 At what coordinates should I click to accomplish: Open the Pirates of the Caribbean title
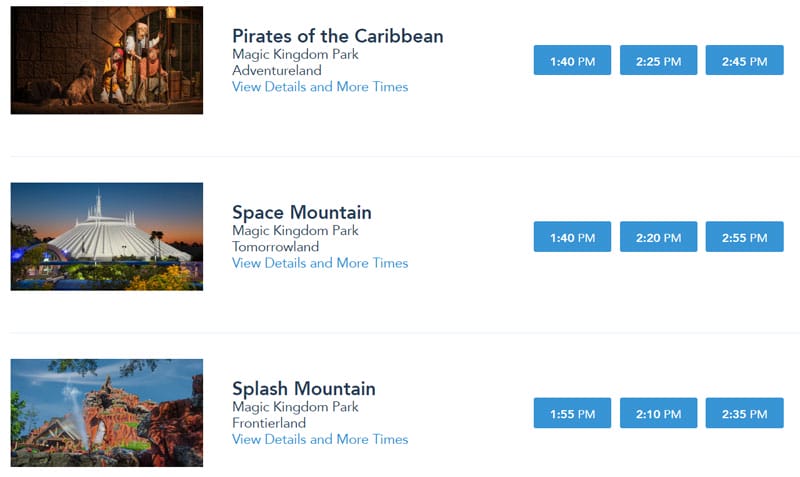[338, 36]
